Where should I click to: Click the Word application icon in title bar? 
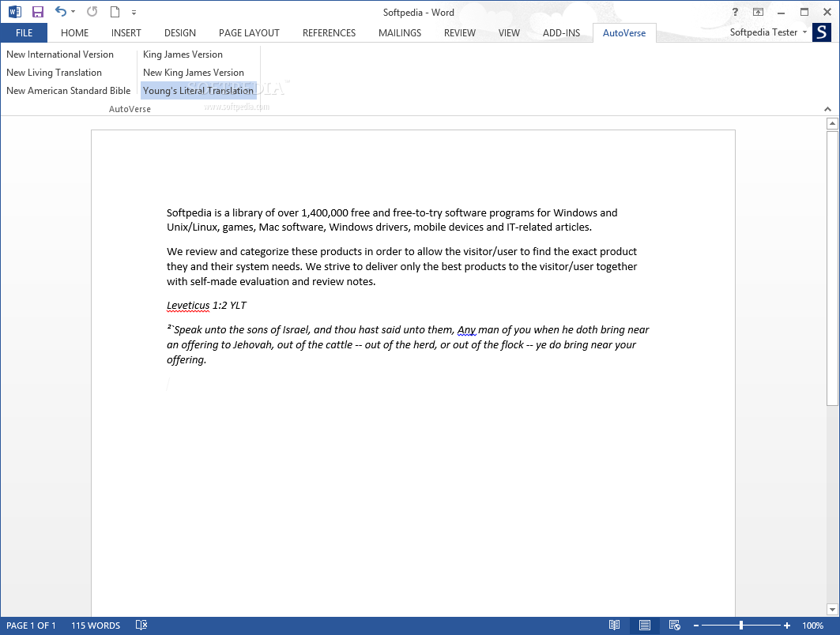(15, 12)
